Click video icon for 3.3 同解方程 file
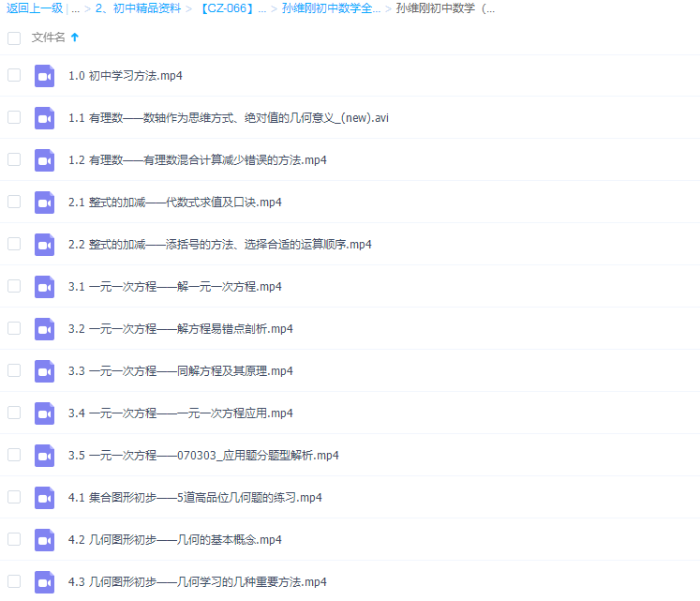This screenshot has width=700, height=601. click(x=45, y=371)
